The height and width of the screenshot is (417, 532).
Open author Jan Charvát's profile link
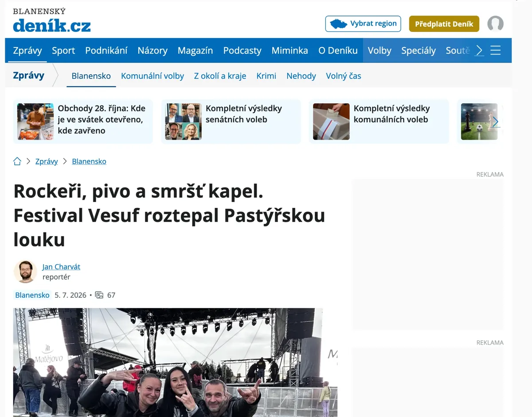click(x=61, y=267)
